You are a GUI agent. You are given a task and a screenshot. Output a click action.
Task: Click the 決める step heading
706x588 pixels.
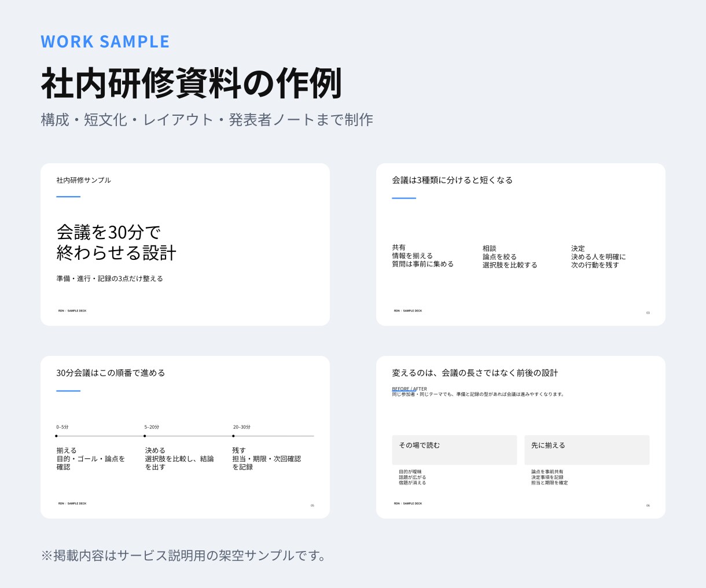(x=155, y=450)
